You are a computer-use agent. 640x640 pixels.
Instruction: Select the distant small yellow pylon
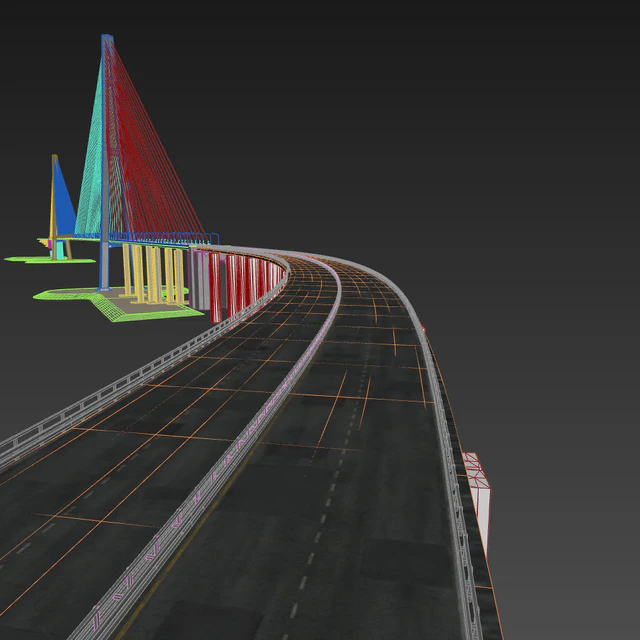[x=53, y=206]
